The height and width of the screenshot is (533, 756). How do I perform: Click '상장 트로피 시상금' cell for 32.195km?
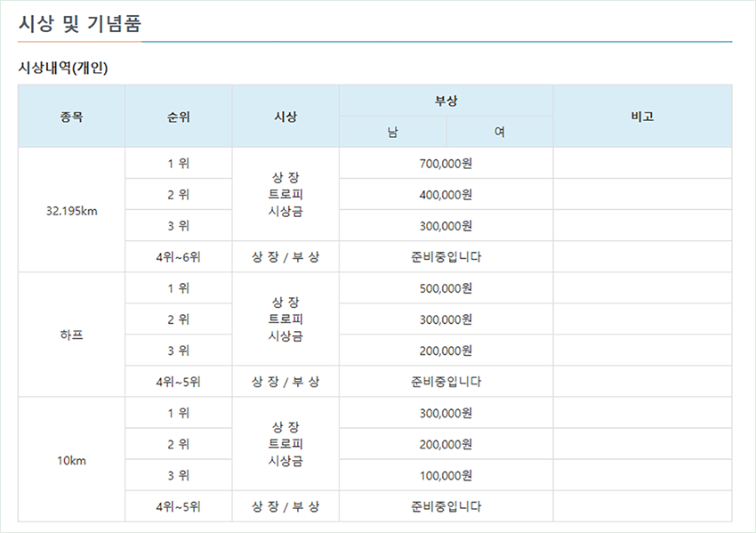286,194
